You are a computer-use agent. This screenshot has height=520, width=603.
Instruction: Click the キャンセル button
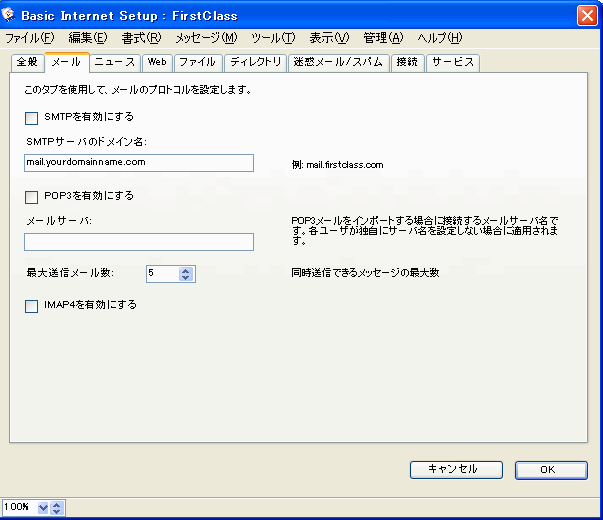point(451,469)
